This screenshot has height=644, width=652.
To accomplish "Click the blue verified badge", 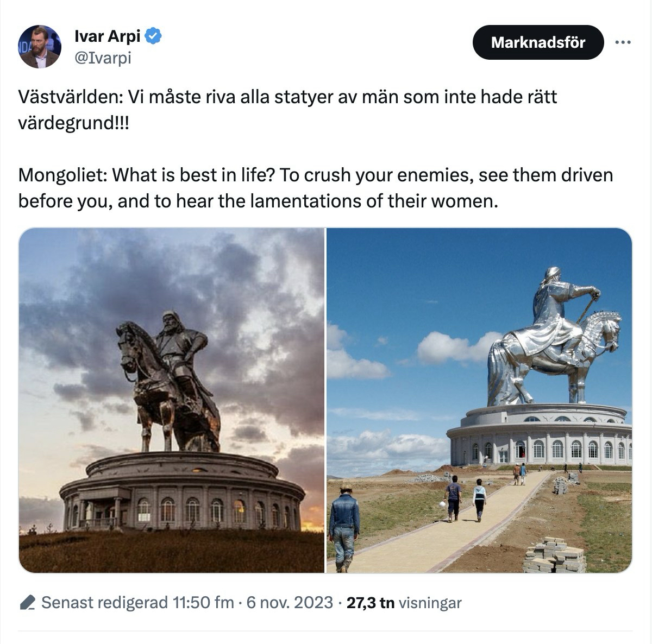I will click(x=154, y=36).
